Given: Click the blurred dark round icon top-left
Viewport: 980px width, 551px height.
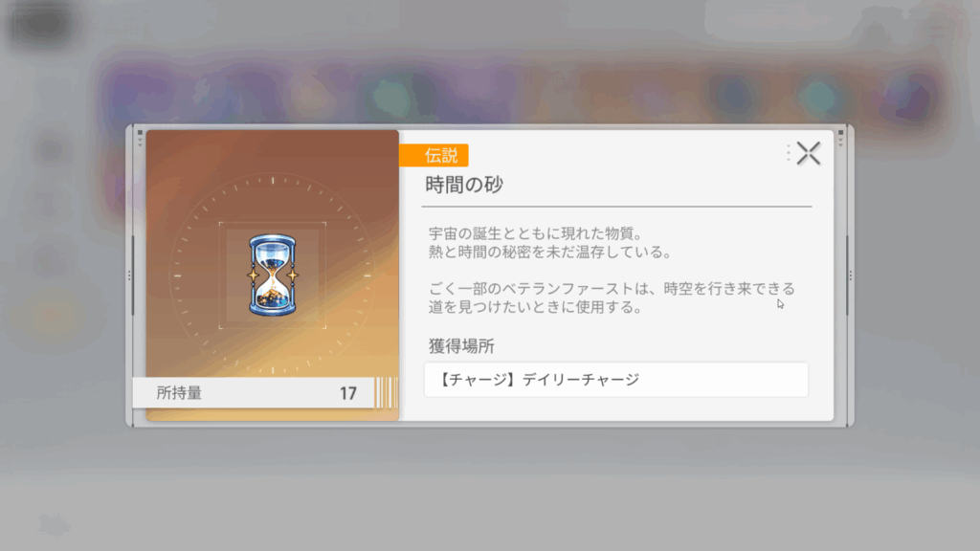Looking at the screenshot, I should coord(42,23).
